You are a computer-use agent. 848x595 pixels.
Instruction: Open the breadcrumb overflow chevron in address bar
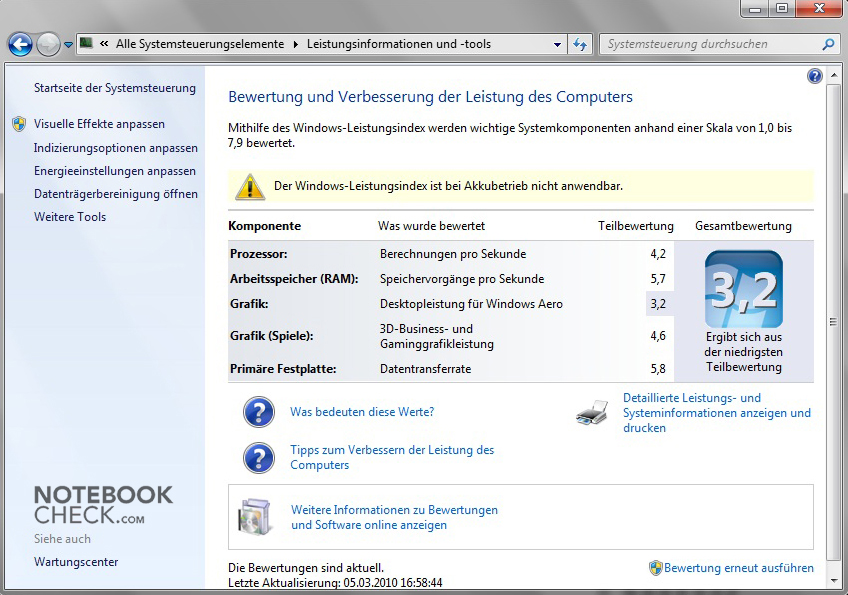click(x=104, y=44)
